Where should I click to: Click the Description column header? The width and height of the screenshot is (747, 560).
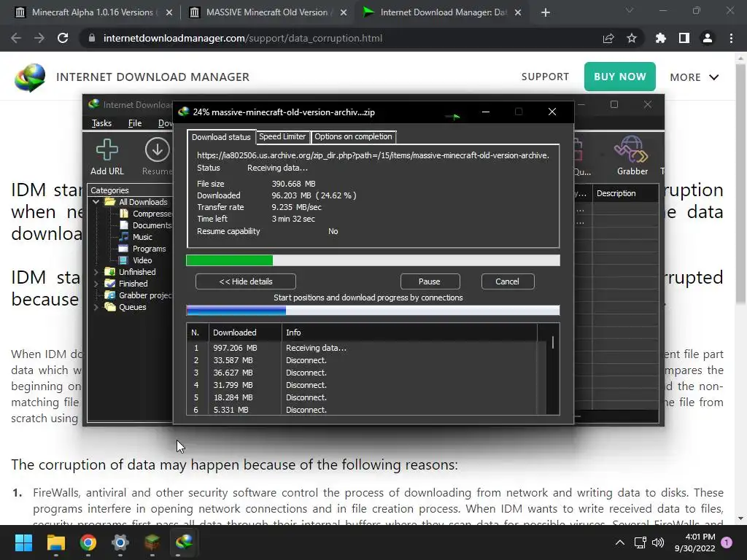pos(616,193)
